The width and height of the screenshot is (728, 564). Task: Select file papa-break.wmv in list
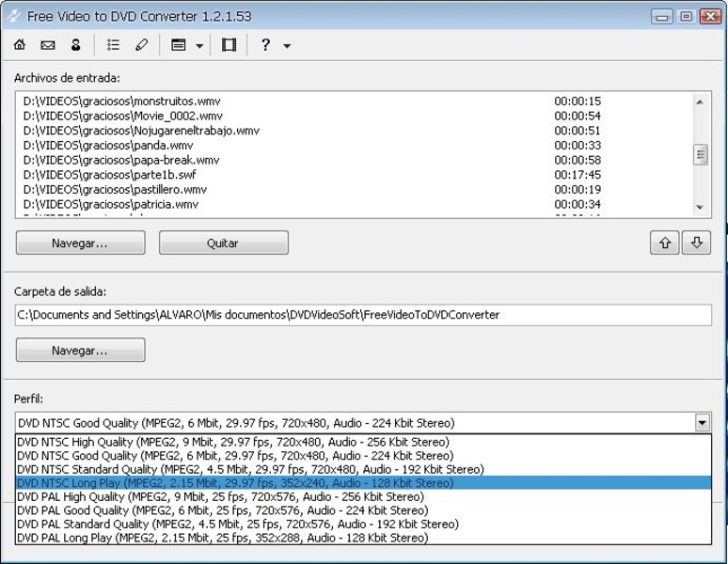120,161
